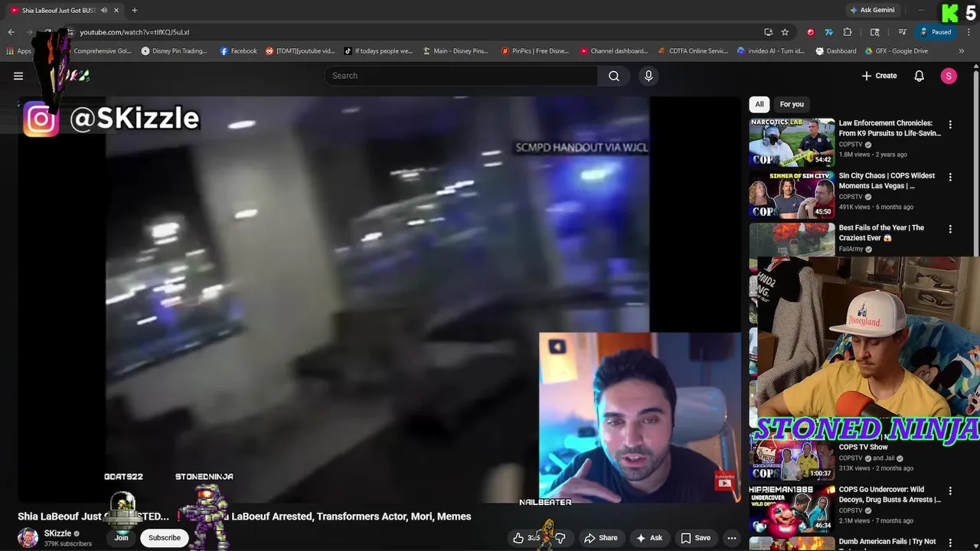The image size is (980, 551).
Task: Open browser extensions puzzle icon
Action: [848, 32]
